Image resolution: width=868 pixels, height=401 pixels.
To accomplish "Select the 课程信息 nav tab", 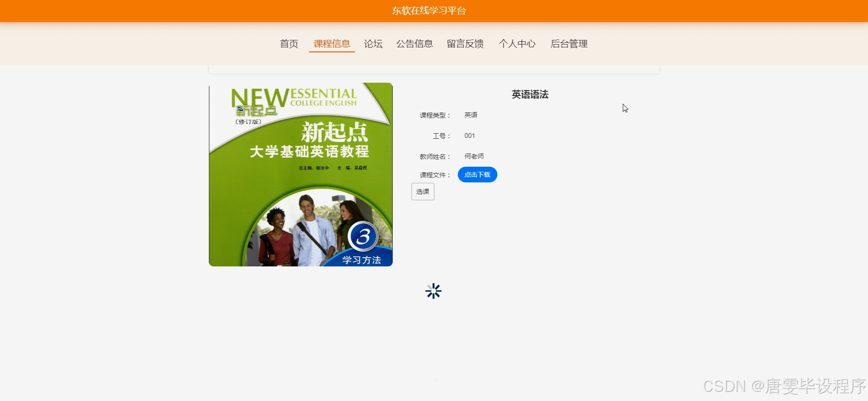I will (x=332, y=44).
